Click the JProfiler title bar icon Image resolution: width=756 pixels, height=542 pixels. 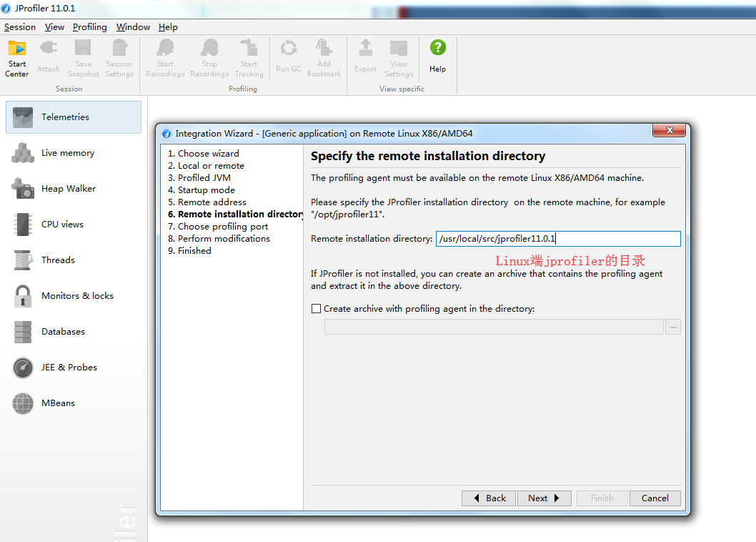coord(6,8)
